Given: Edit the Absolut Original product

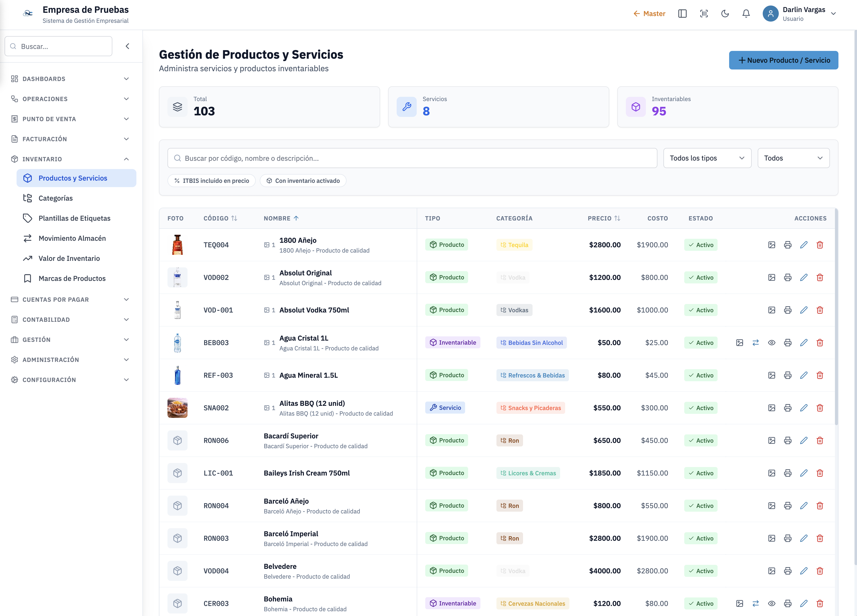Looking at the screenshot, I should click(804, 277).
